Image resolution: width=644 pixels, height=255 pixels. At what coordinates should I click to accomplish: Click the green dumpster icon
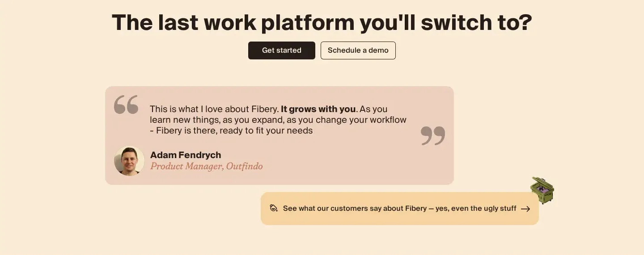point(542,190)
